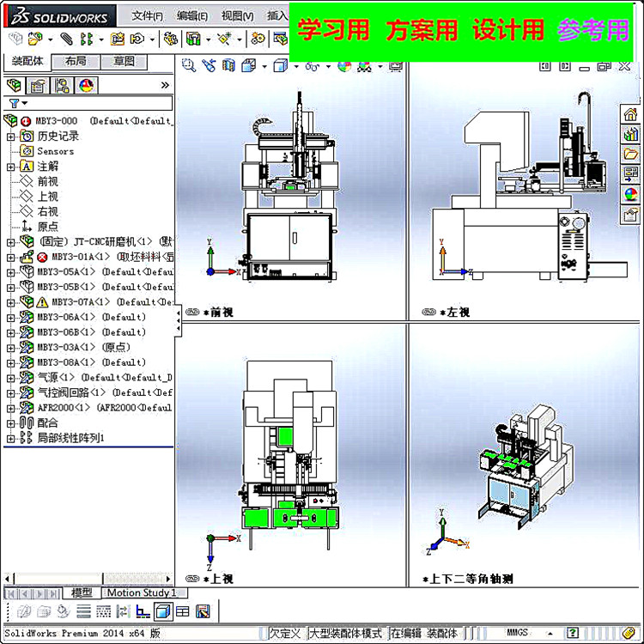Click the shaded cube bottom toolbar icon
The width and height of the screenshot is (644, 644).
163,612
